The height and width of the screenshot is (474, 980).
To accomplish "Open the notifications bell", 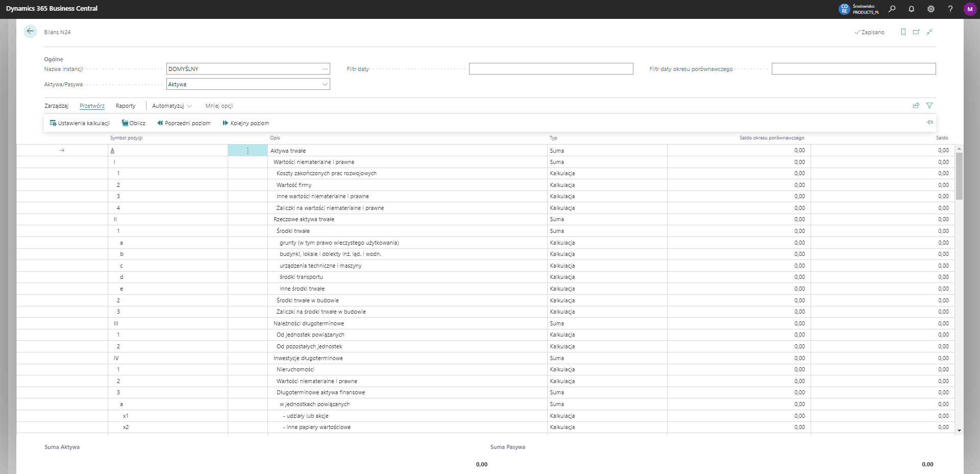I will pos(911,9).
